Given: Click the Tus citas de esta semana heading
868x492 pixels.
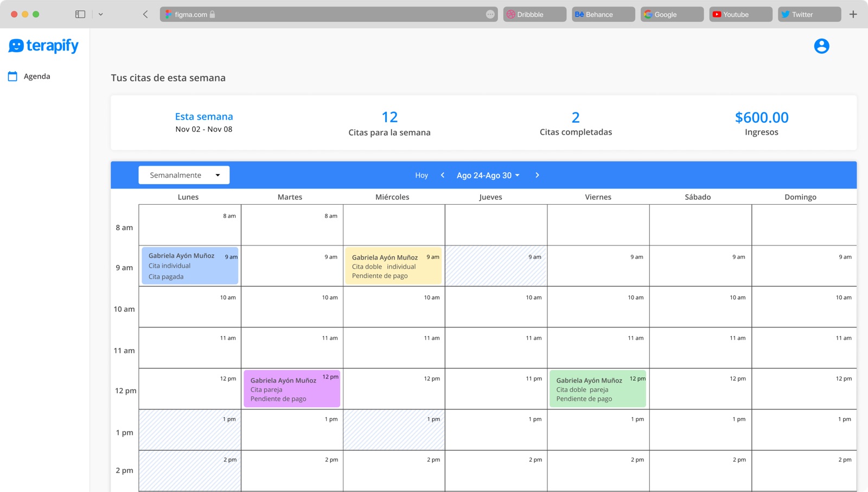Looking at the screenshot, I should 168,78.
